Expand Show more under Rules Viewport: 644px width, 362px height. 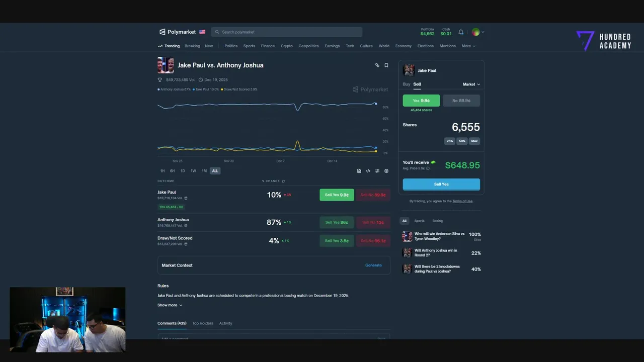point(170,305)
